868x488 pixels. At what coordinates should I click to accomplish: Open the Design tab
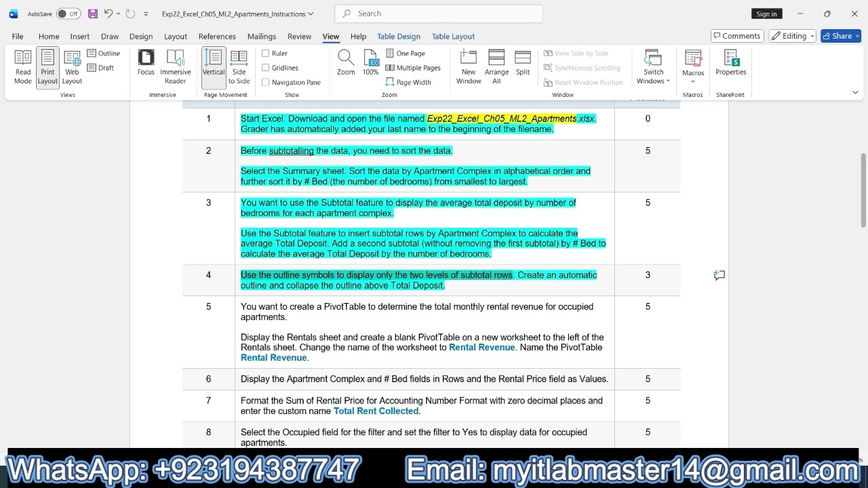pyautogui.click(x=141, y=37)
